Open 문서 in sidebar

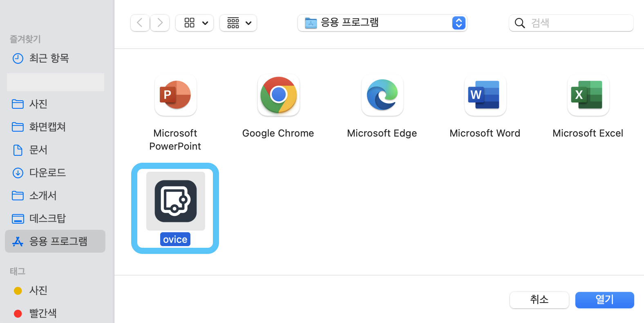(x=55, y=150)
